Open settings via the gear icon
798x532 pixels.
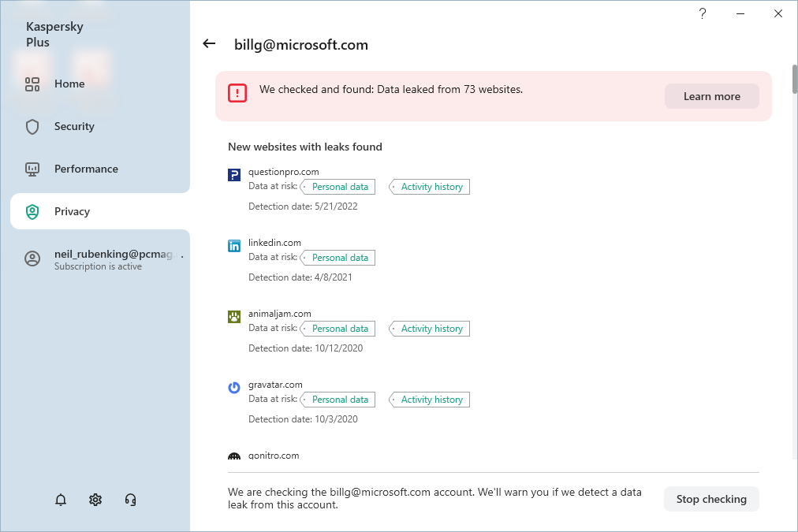95,500
